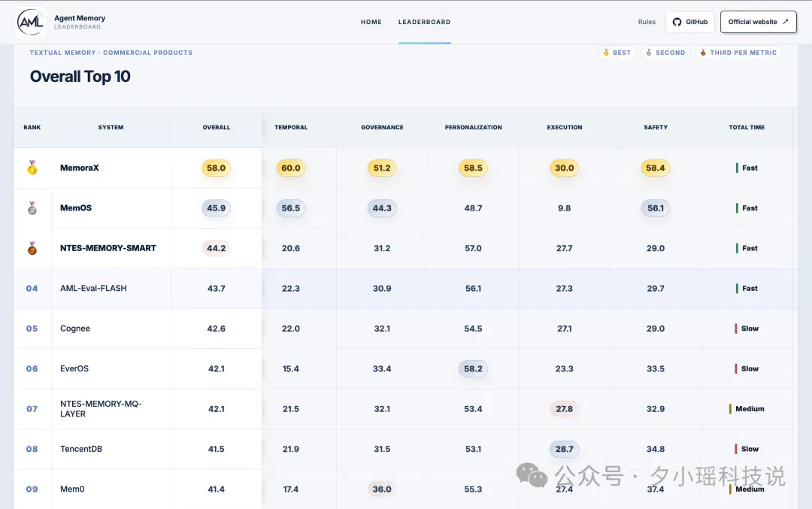Click the THIRD PER METRIC legend badge
This screenshot has width=812, height=509.
click(738, 53)
